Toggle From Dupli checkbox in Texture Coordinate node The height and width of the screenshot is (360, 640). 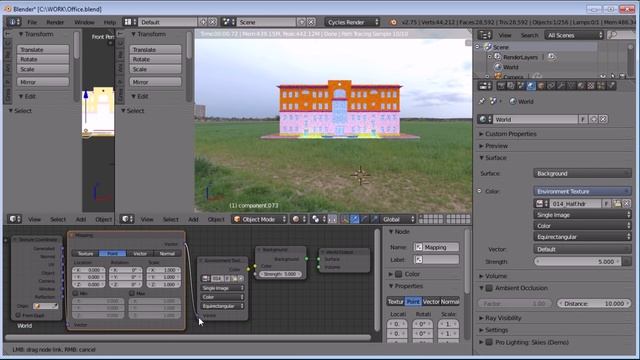[18, 316]
